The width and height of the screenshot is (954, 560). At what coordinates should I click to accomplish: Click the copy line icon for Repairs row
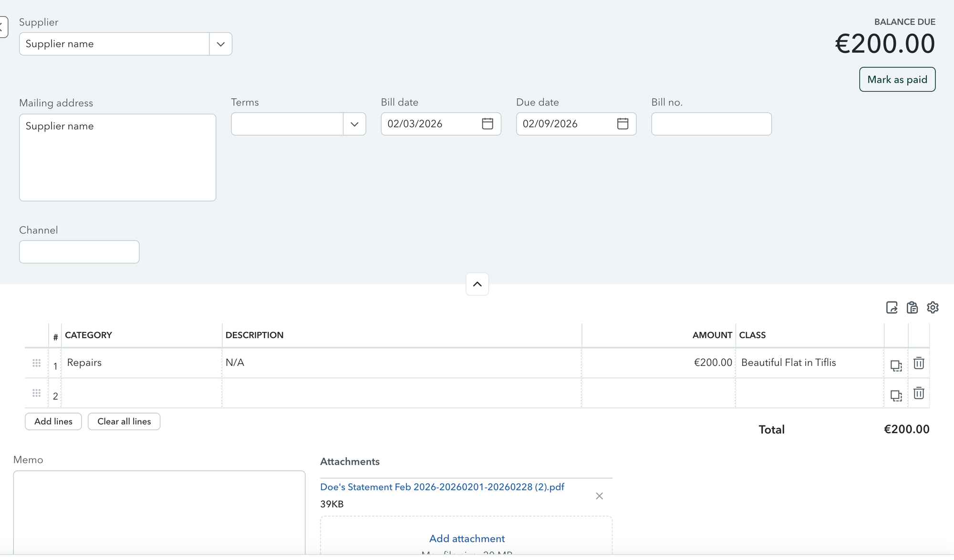click(x=896, y=365)
